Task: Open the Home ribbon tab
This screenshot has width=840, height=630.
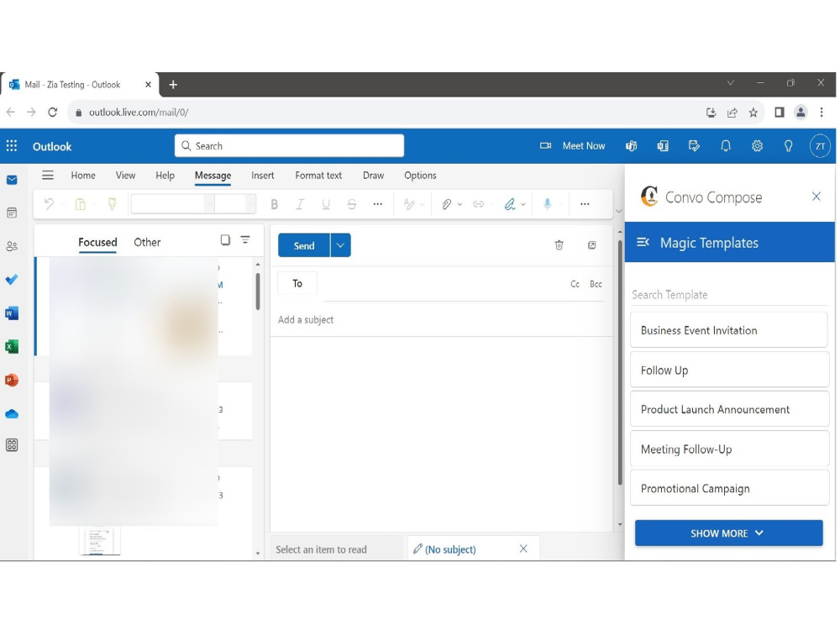Action: [x=83, y=176]
